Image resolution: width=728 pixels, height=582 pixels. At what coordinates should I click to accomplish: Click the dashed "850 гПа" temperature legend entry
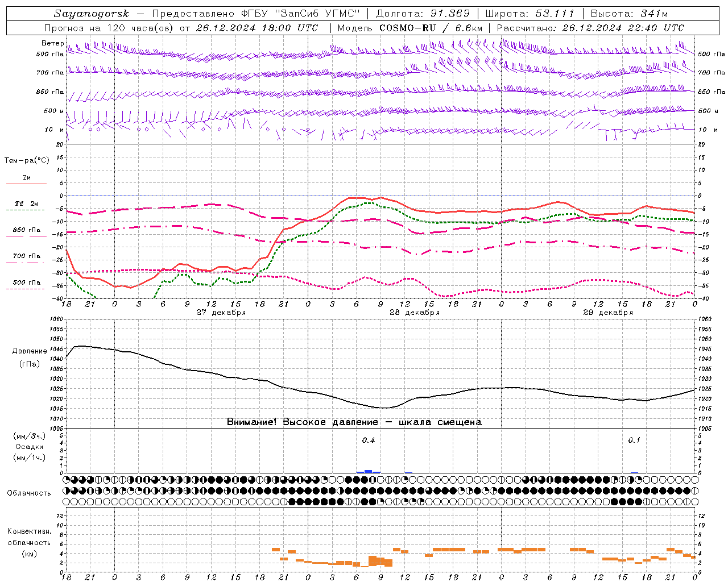pos(26,231)
